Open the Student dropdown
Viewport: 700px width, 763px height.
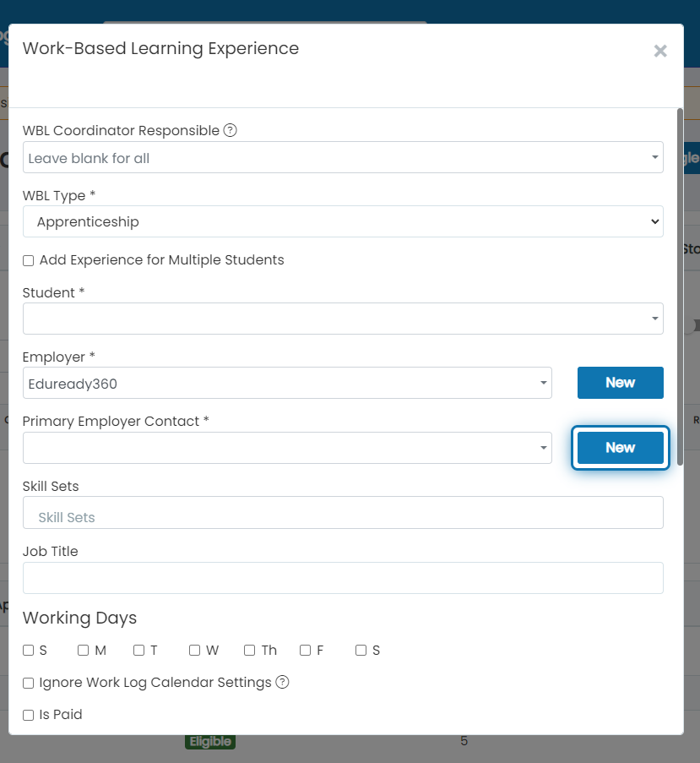[x=343, y=319]
